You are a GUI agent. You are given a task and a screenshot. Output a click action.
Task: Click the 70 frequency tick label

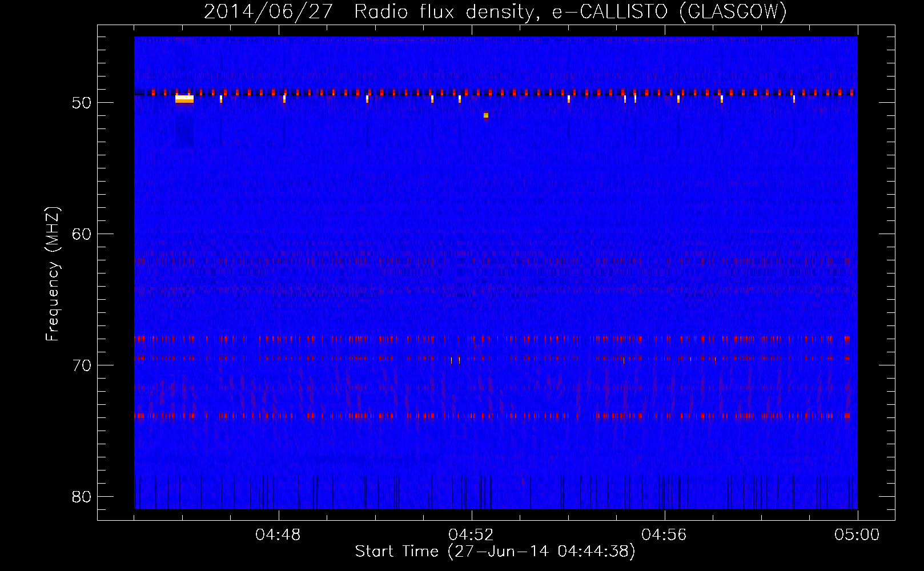pyautogui.click(x=82, y=365)
